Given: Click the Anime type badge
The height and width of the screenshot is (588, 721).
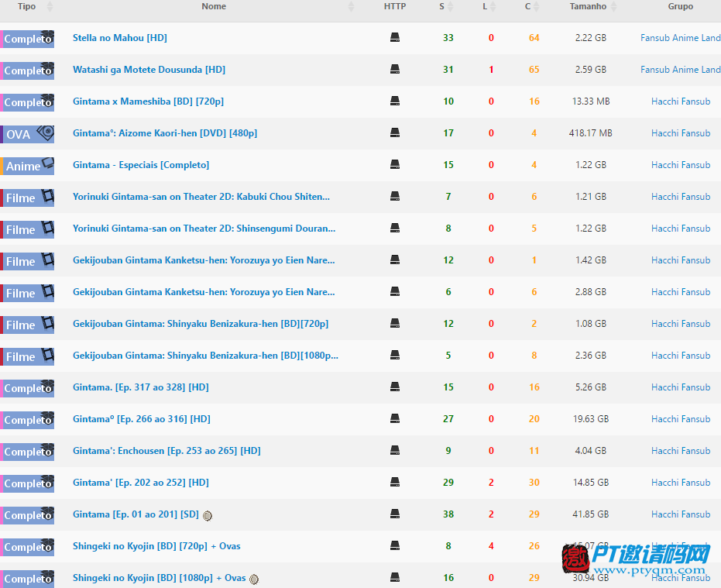Looking at the screenshot, I should 27,166.
